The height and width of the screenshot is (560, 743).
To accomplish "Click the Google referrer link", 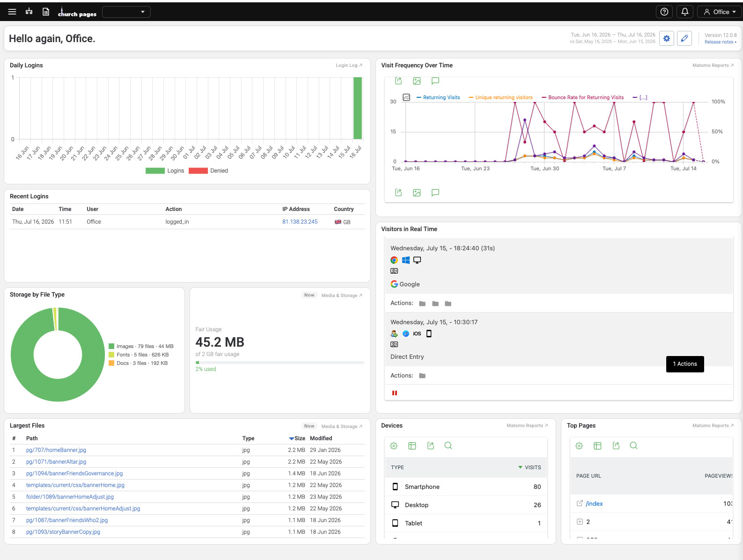I will pyautogui.click(x=405, y=284).
